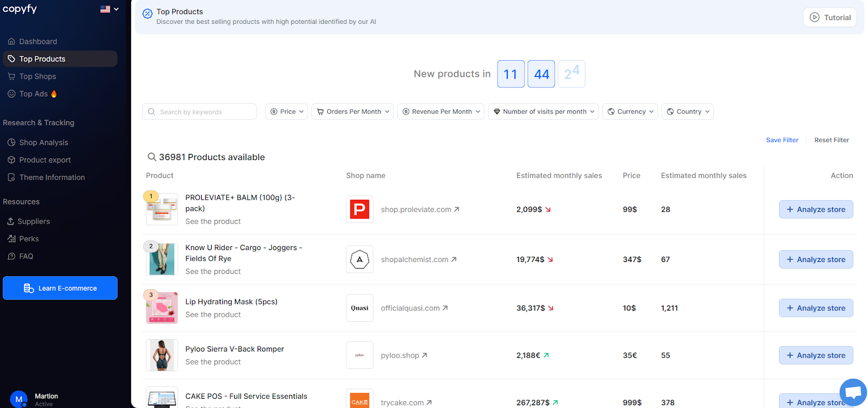Screen dimensions: 868x408
Task: Click the shopalchemist hexagon logo
Action: pos(360,259)
